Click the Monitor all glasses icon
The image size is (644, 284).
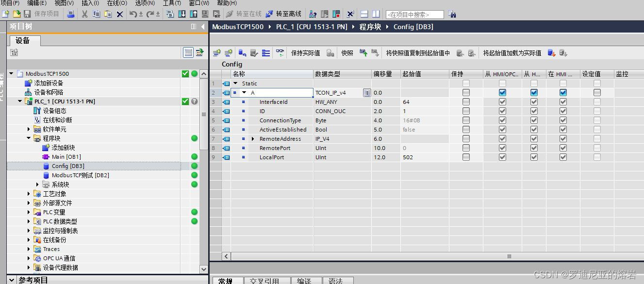point(280,52)
